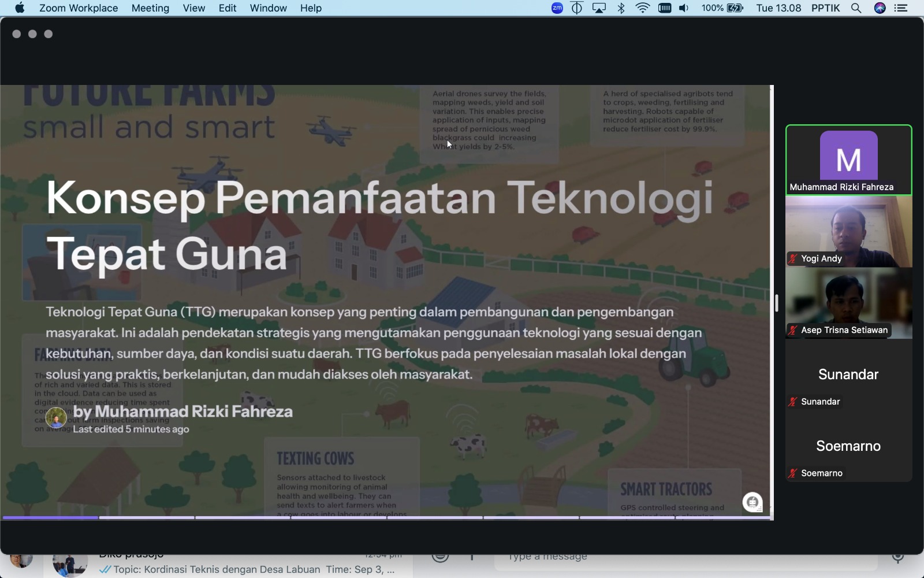This screenshot has width=924, height=578.
Task: Open the View menu
Action: coord(194,8)
